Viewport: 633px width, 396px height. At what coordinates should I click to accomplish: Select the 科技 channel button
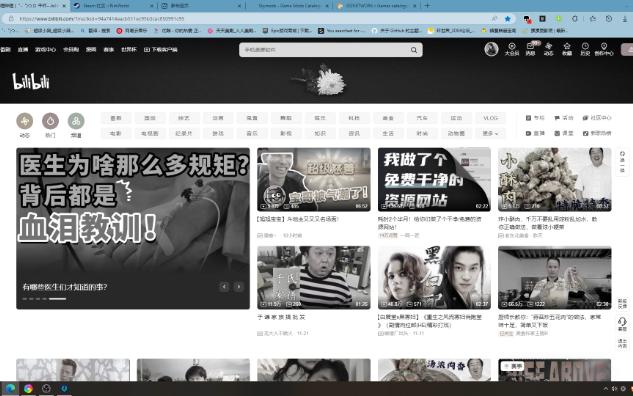pyautogui.click(x=354, y=118)
